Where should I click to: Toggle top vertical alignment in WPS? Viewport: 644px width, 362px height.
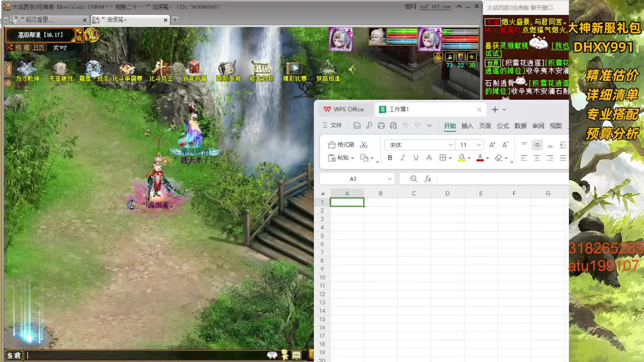[524, 145]
